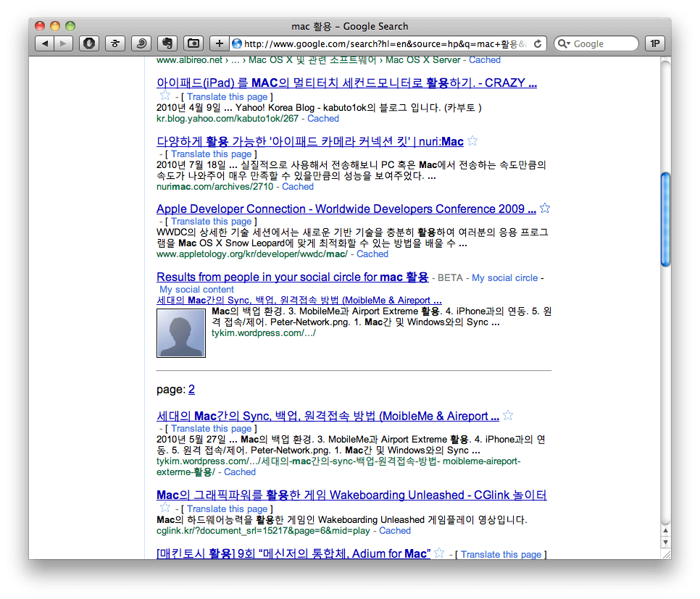Screen dimensions: 700x599
Task: Click the browser Back arrow button
Action: pos(45,43)
